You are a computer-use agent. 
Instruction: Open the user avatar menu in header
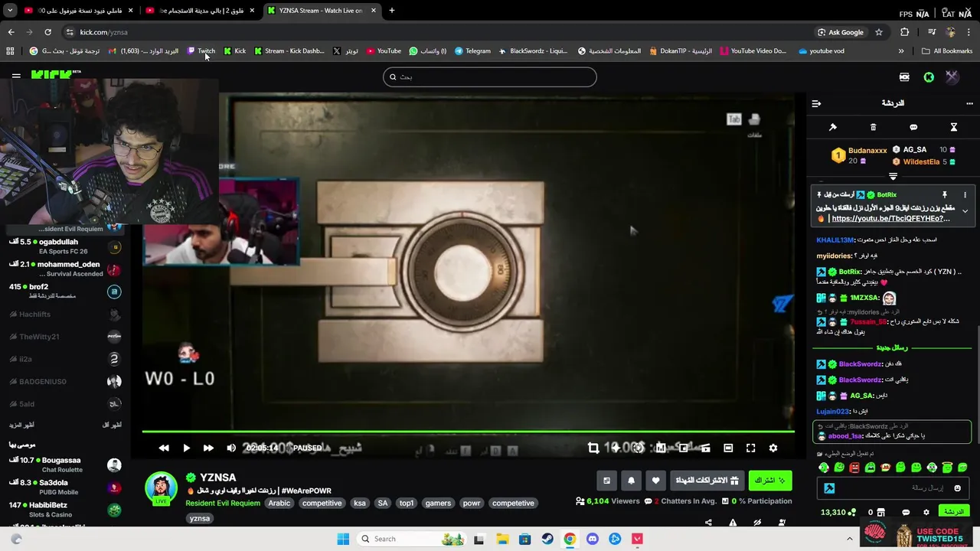952,77
